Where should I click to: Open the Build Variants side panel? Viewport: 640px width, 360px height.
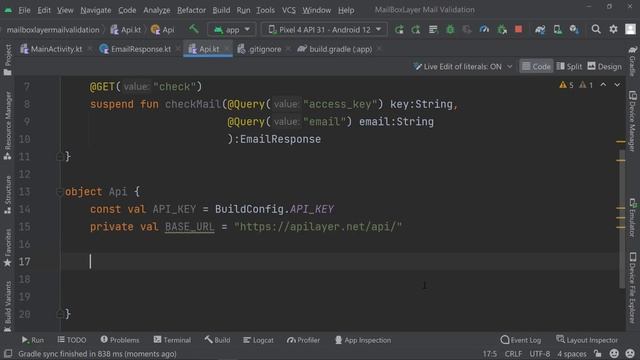pos(7,307)
